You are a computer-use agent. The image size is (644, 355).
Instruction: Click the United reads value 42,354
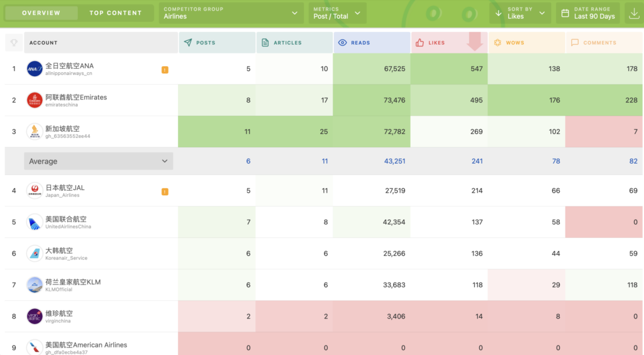(x=394, y=222)
